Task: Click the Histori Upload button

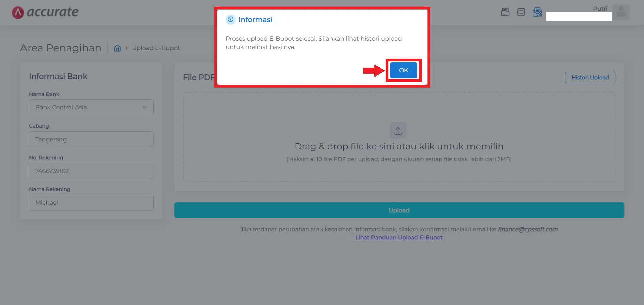Action: click(x=590, y=77)
